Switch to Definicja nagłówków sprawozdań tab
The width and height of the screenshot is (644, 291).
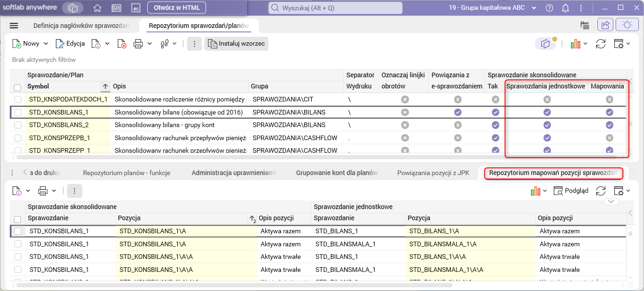81,26
